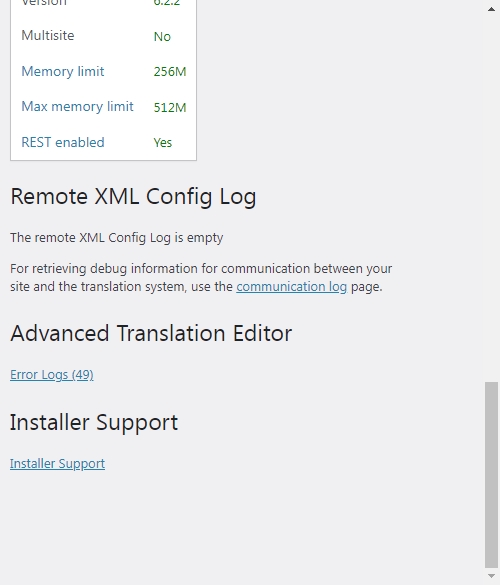Click the Remote XML Config Log heading
The width and height of the screenshot is (500, 585).
[x=133, y=197]
